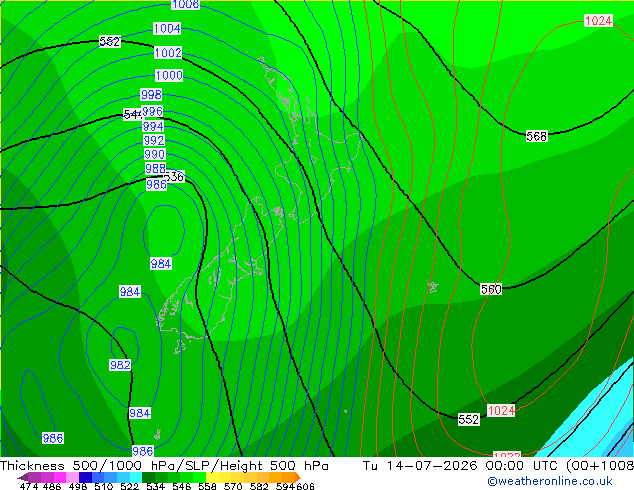Click the 1002 isobar label

coord(168,53)
